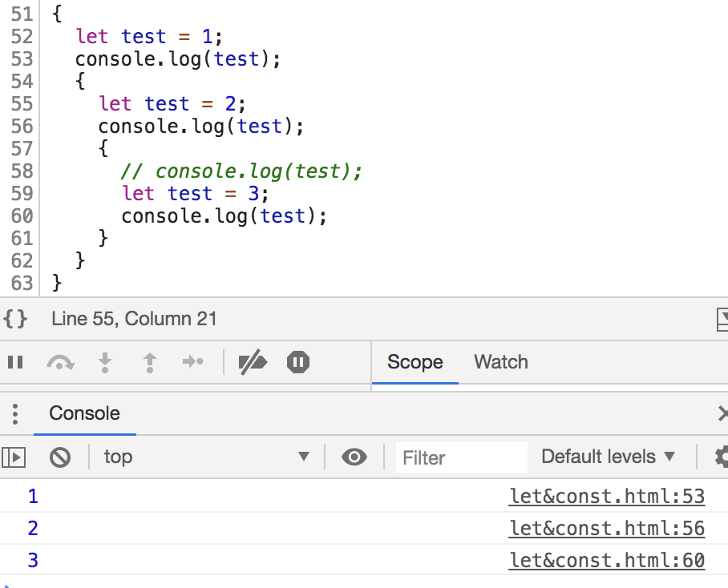728x588 pixels.
Task: Click the step debugger button
Action: pyautogui.click(x=193, y=362)
